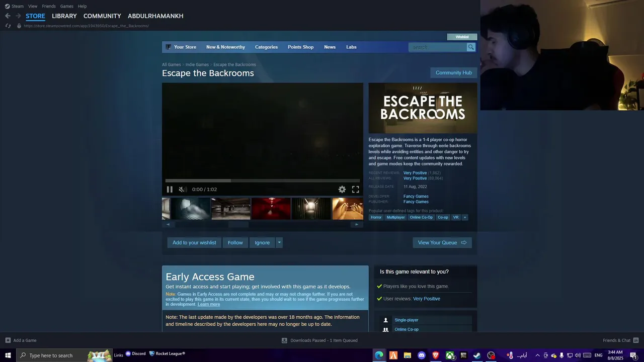
Task: Open the Friends menu
Action: pyautogui.click(x=49, y=6)
